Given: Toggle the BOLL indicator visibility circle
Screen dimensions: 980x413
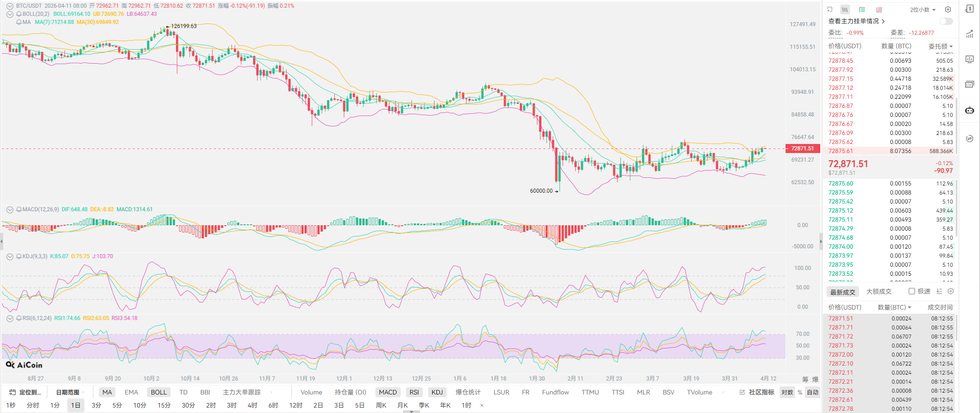Looking at the screenshot, I should point(10,14).
